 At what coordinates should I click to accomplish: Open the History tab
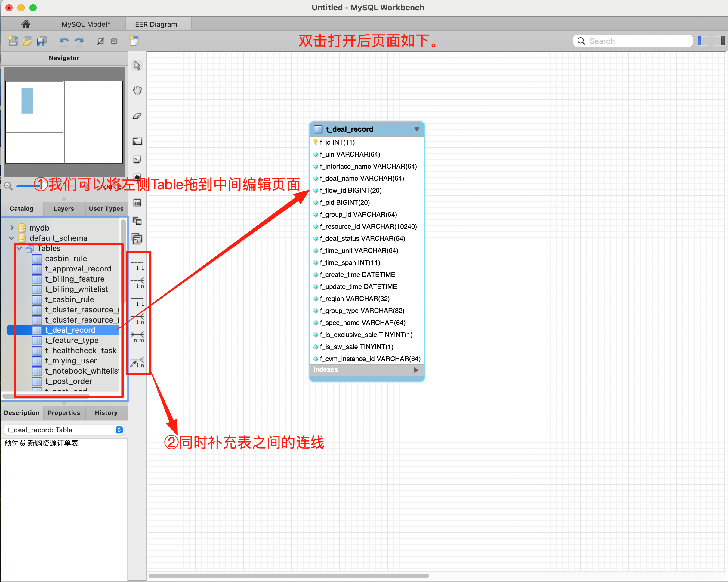(x=106, y=413)
